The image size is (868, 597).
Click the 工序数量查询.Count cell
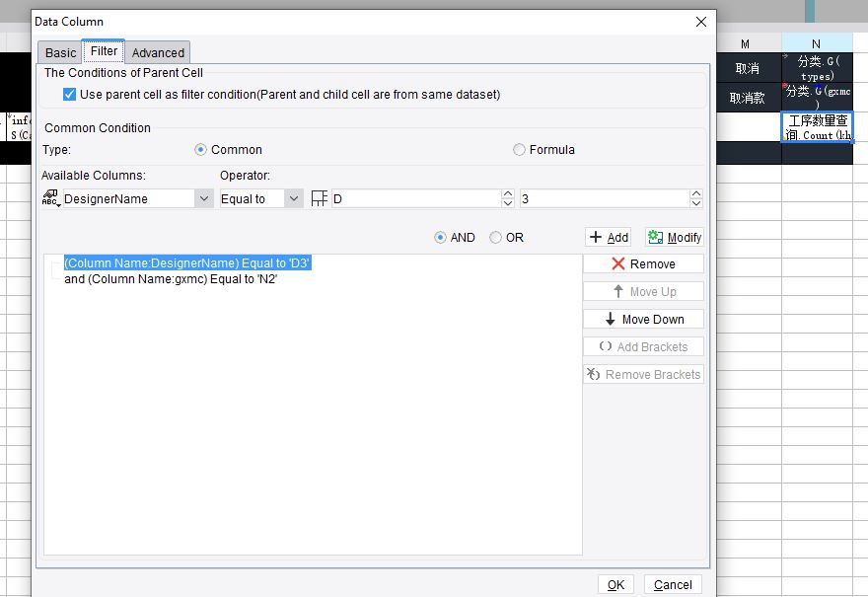(x=817, y=127)
